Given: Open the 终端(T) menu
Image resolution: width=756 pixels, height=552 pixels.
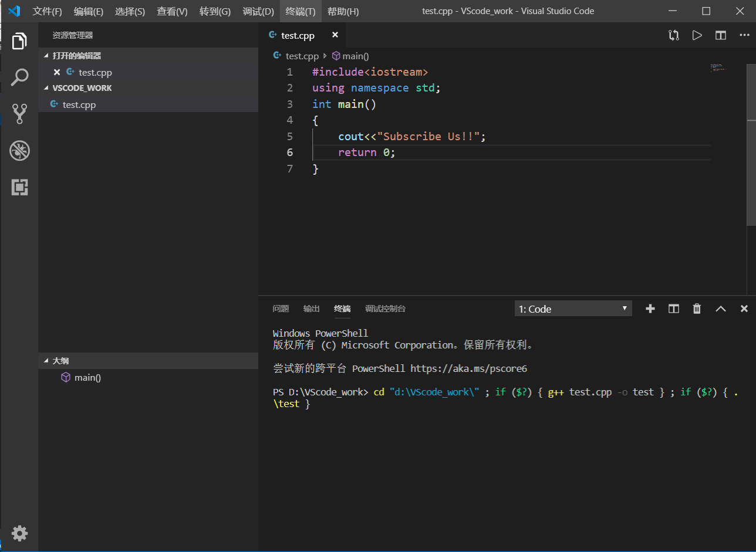Looking at the screenshot, I should [301, 11].
